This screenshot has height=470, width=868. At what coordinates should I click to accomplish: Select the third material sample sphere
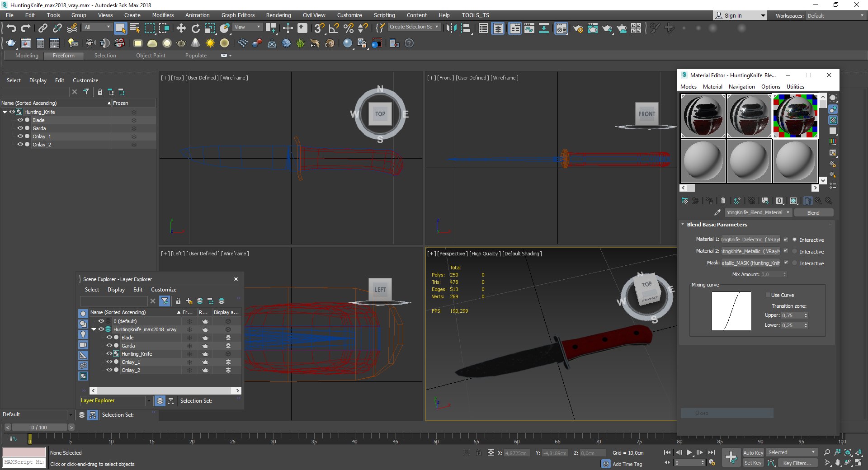(795, 116)
